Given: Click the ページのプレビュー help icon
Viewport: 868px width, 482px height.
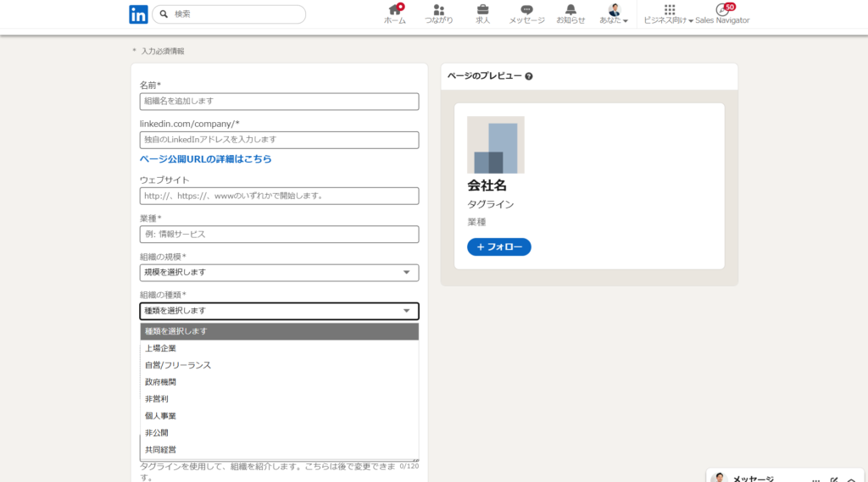Looking at the screenshot, I should click(x=529, y=76).
